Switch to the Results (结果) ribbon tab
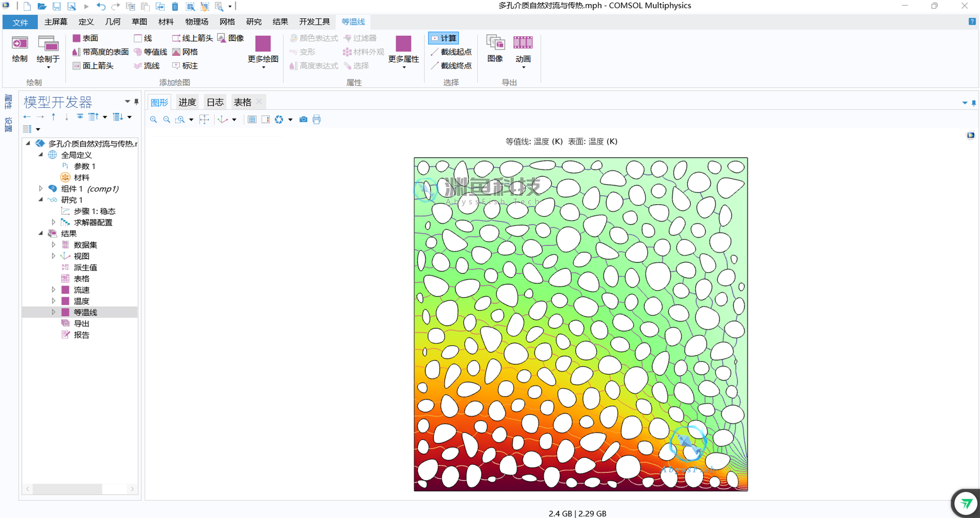The height and width of the screenshot is (518, 980). [x=280, y=22]
